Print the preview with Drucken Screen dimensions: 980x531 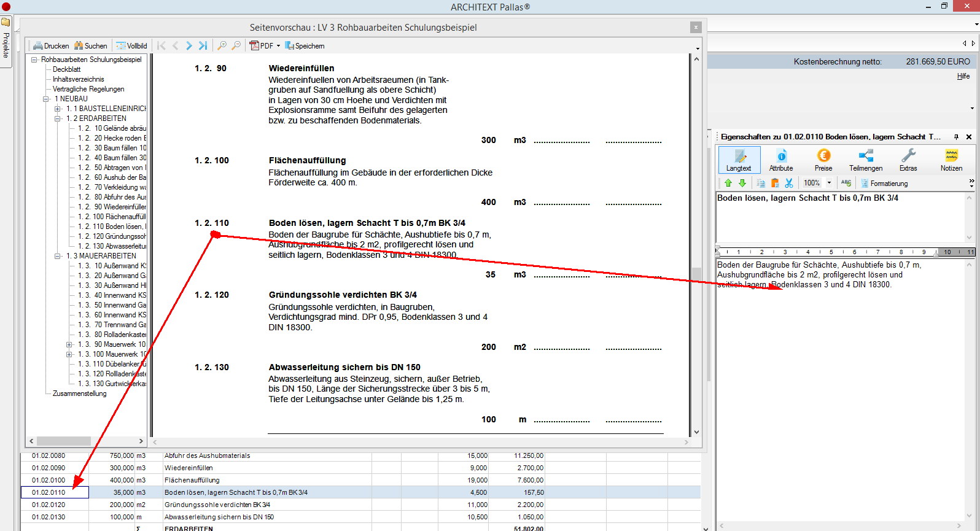[51, 46]
